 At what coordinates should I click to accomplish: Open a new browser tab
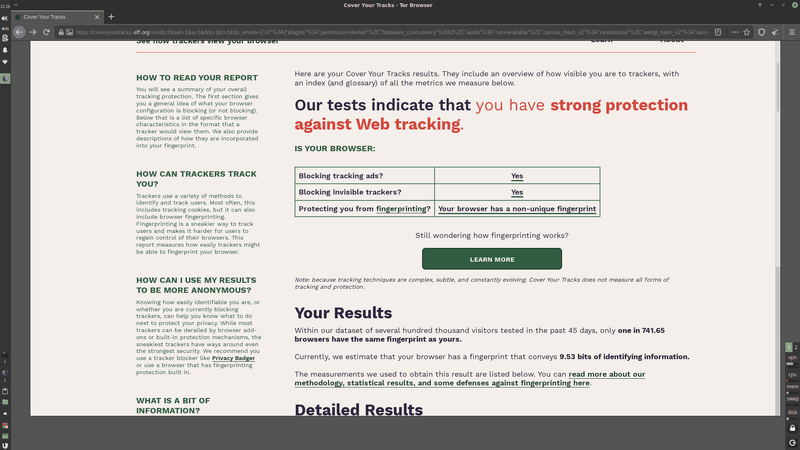[x=111, y=17]
